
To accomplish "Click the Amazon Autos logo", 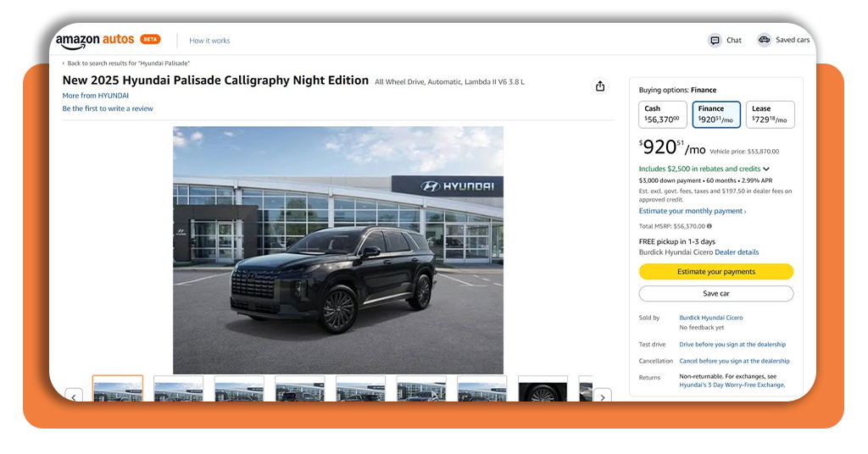I will (x=97, y=41).
